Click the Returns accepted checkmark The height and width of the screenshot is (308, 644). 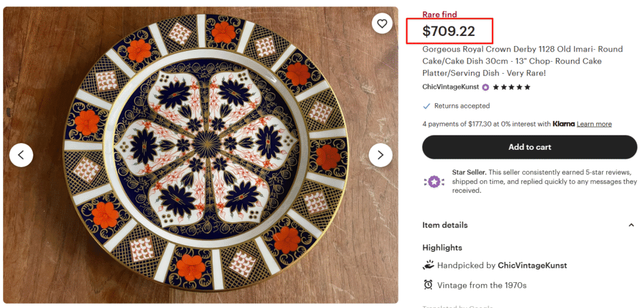pyautogui.click(x=426, y=106)
